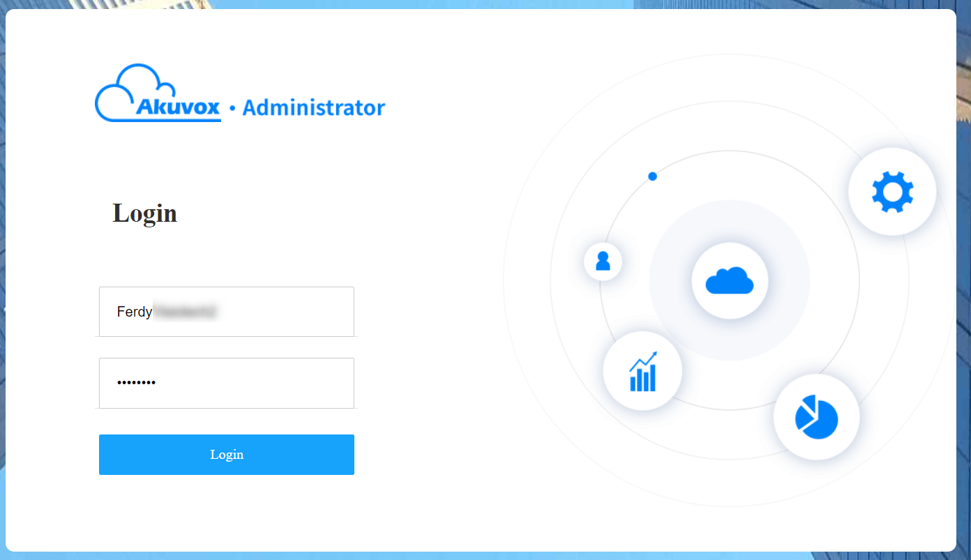Click the central cloud icon
971x560 pixels.
730,280
